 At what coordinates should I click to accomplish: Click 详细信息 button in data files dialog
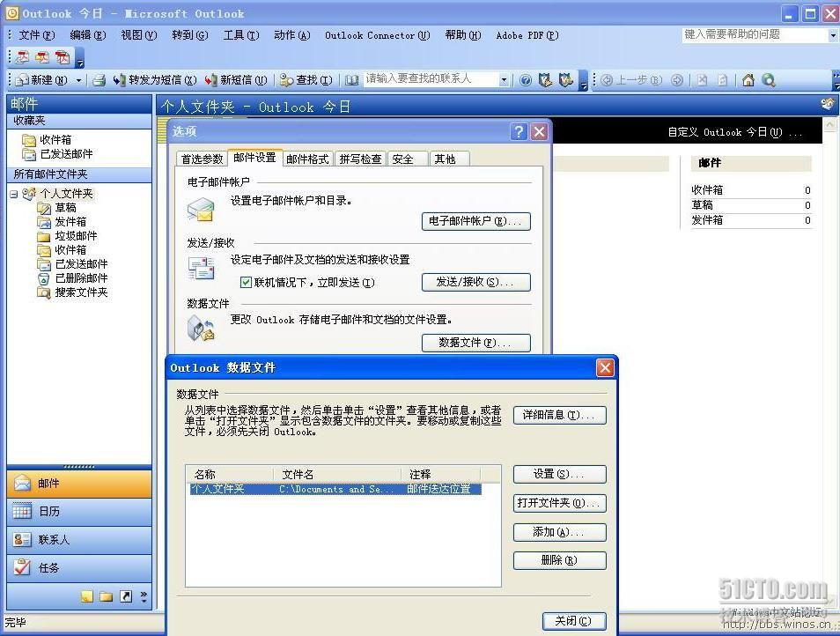pyautogui.click(x=560, y=415)
